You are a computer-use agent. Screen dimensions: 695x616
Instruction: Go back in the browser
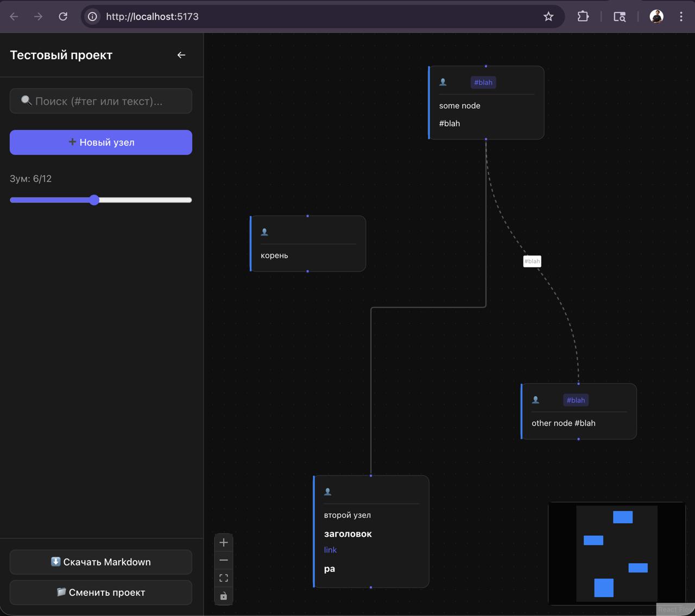(14, 16)
